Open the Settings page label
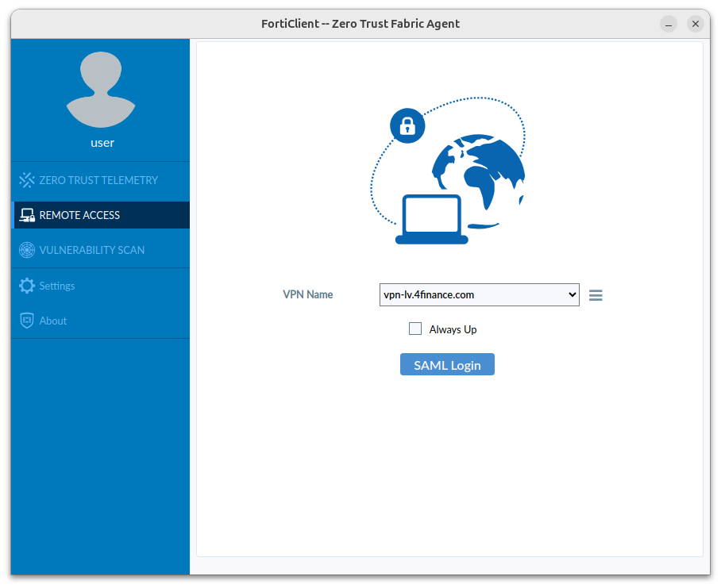Viewport: 721px width, 588px height. (x=57, y=286)
